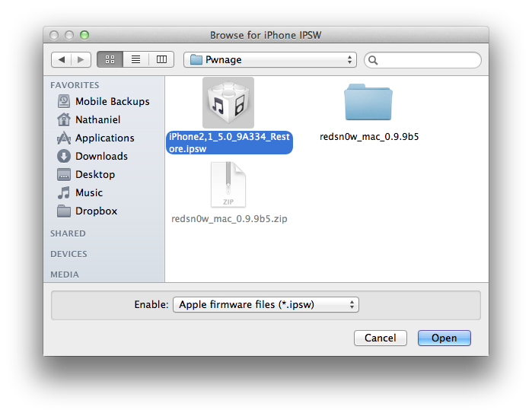Click the redsn0w_mac_0.9.9b5 folder name
The image size is (532, 416).
(369, 137)
